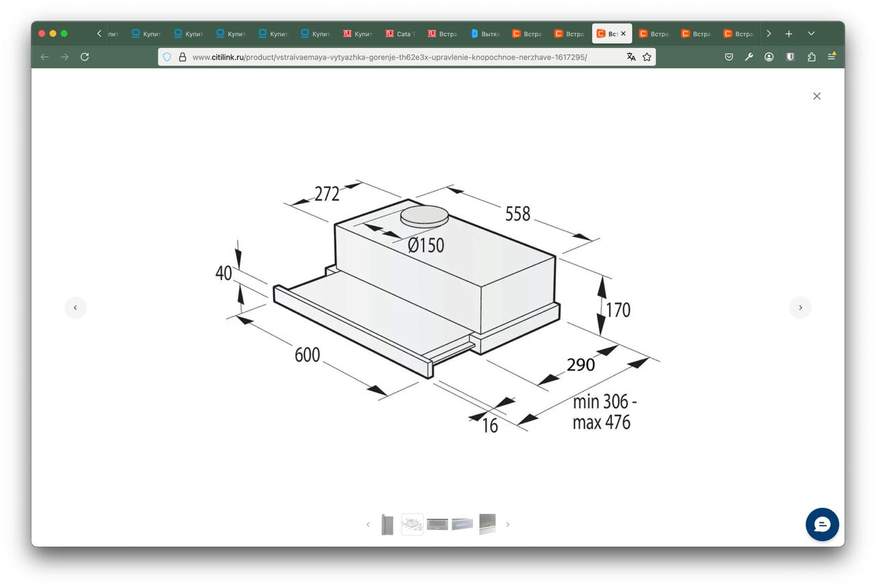The height and width of the screenshot is (588, 876).
Task: Bookmark this page with the star icon
Action: point(647,57)
